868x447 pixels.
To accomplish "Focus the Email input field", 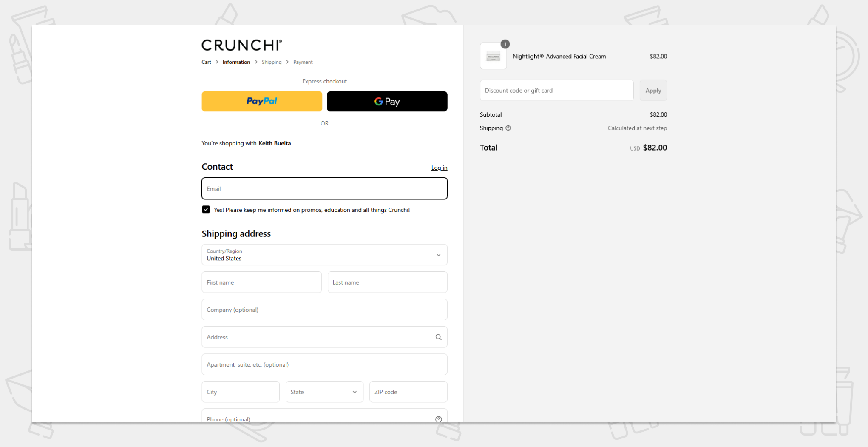I will 324,188.
